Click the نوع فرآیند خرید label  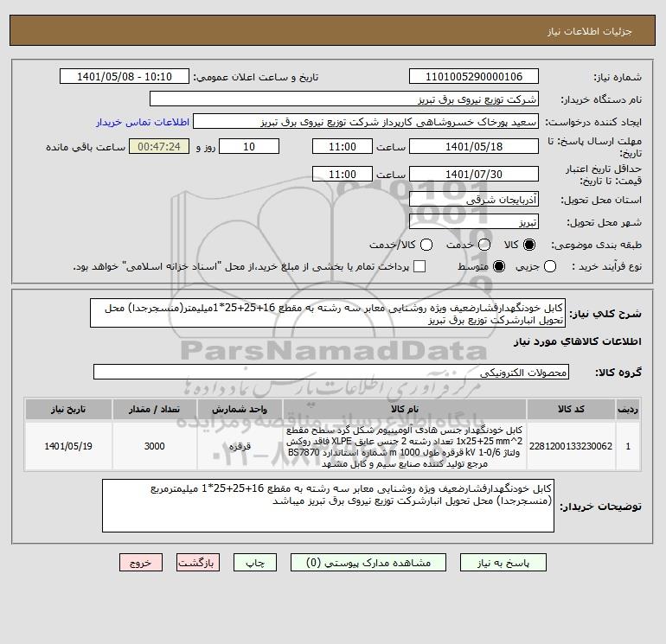[x=607, y=266]
